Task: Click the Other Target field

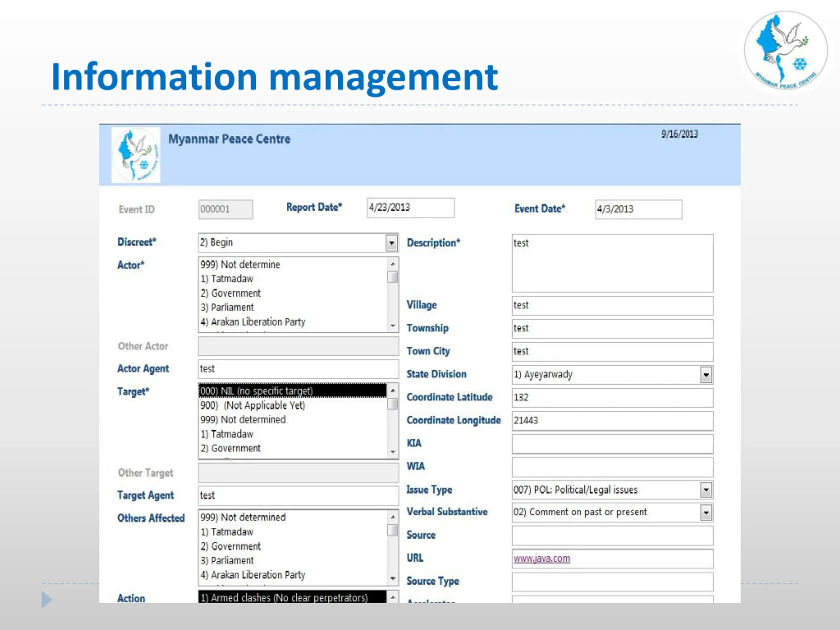Action: coord(298,473)
